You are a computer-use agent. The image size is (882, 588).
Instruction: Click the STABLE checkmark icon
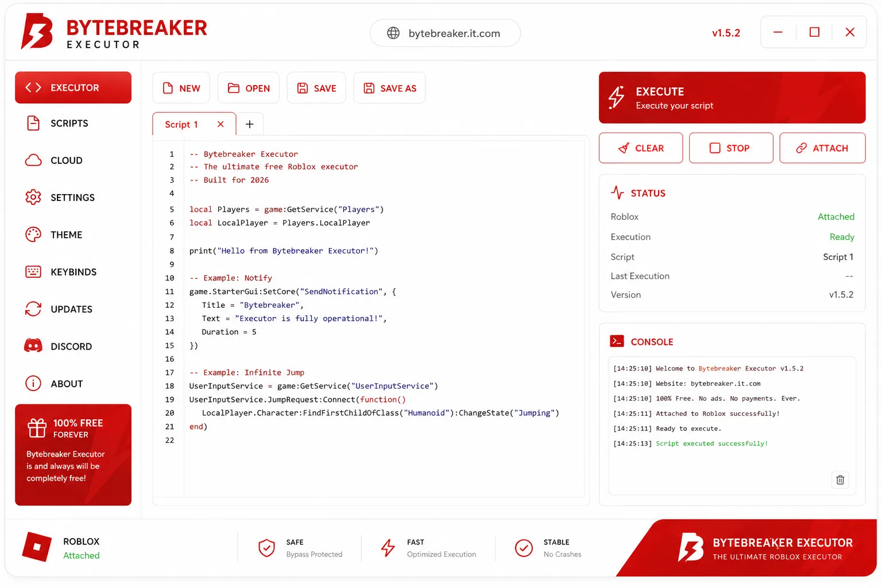(524, 548)
